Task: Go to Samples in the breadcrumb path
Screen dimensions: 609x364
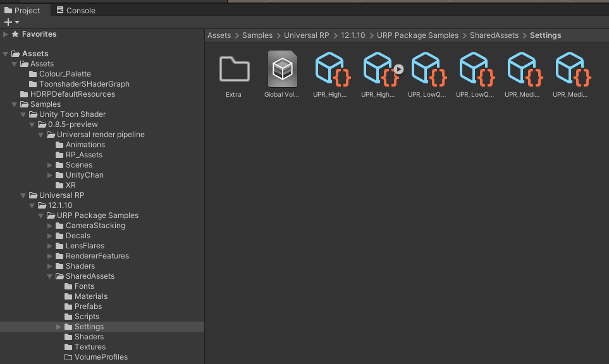Action: [257, 35]
